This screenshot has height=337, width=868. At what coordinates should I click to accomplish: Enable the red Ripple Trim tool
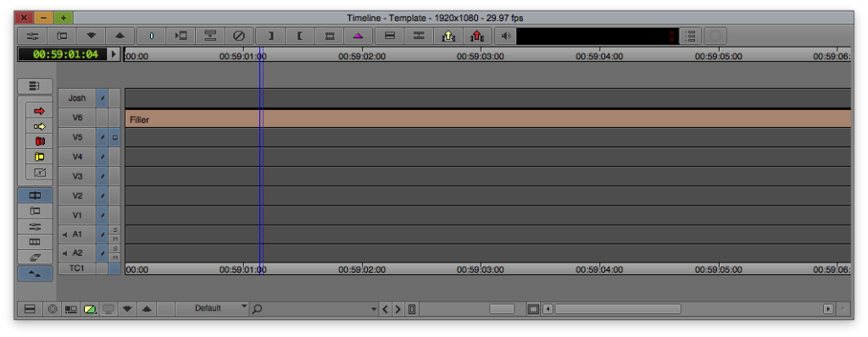(39, 141)
